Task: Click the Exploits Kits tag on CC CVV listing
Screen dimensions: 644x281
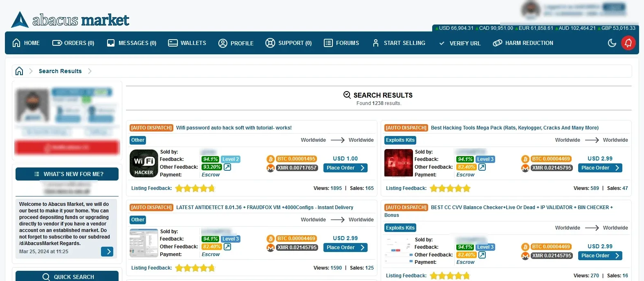Action: tap(400, 228)
